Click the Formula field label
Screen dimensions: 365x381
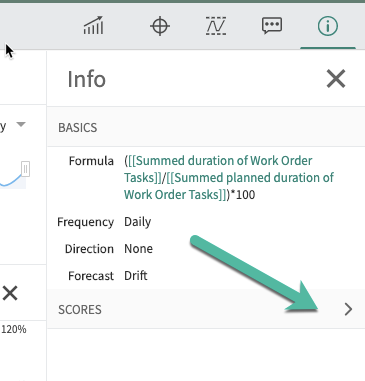click(x=91, y=161)
